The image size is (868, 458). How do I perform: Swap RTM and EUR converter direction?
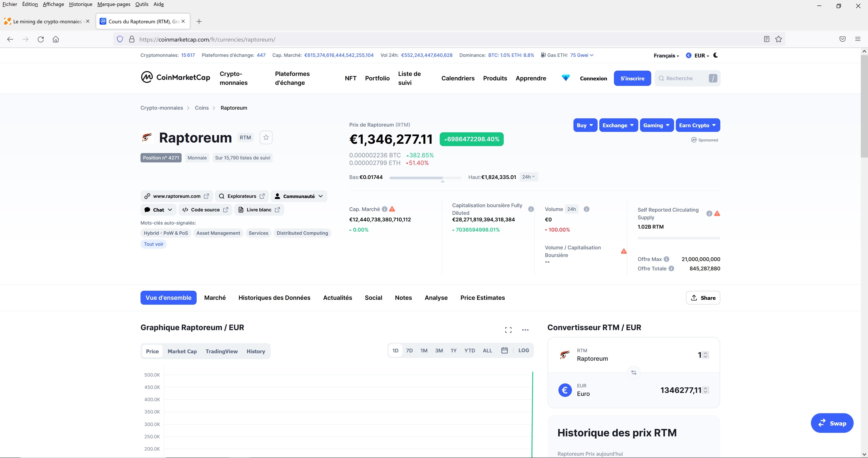tap(634, 373)
